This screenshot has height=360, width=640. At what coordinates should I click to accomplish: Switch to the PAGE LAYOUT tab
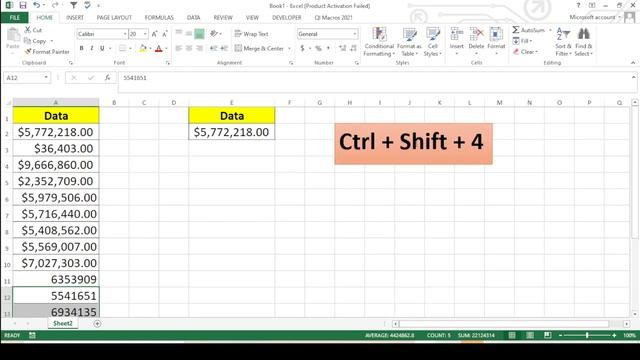pos(114,18)
